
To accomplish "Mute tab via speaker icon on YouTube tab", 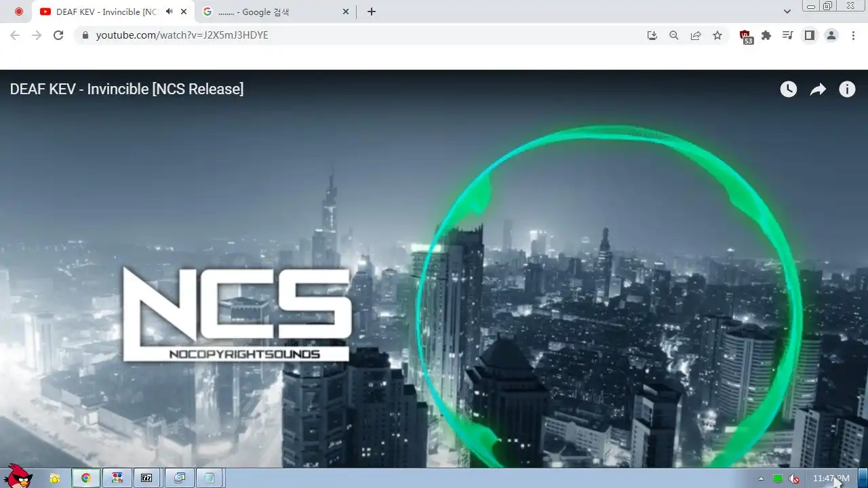I will (x=169, y=12).
